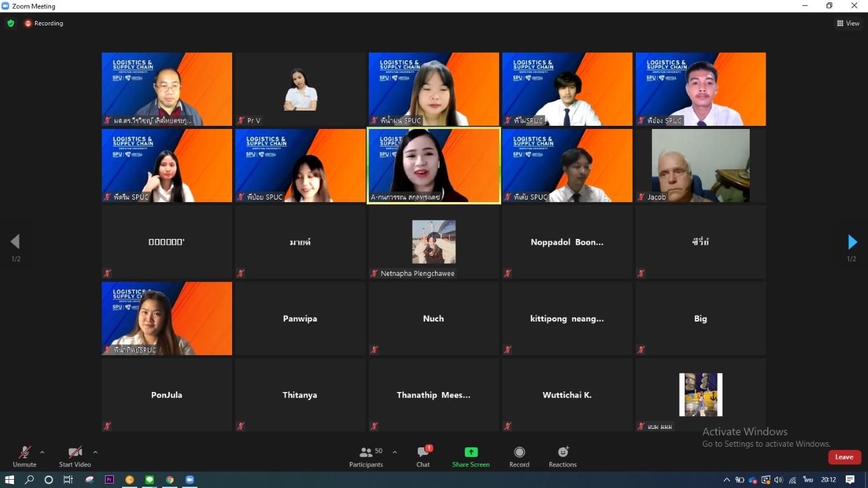Viewport: 868px width, 488px height.
Task: Click the red Leave button
Action: [844, 457]
